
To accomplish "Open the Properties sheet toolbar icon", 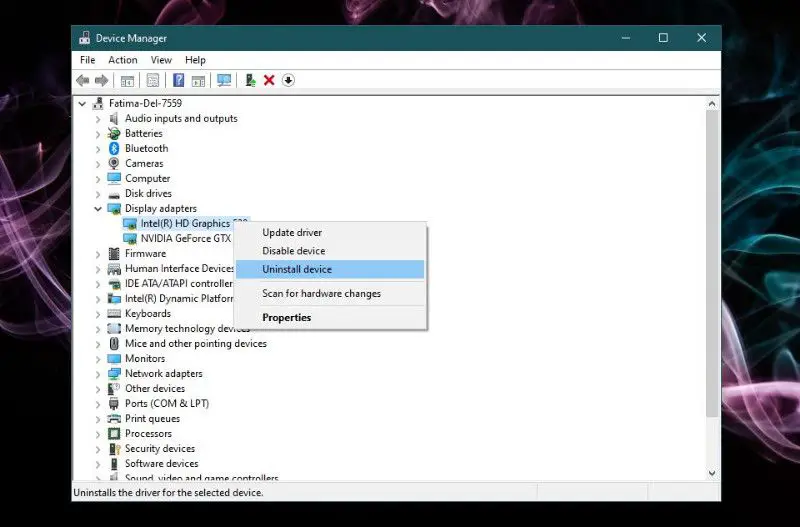I will pyautogui.click(x=153, y=80).
